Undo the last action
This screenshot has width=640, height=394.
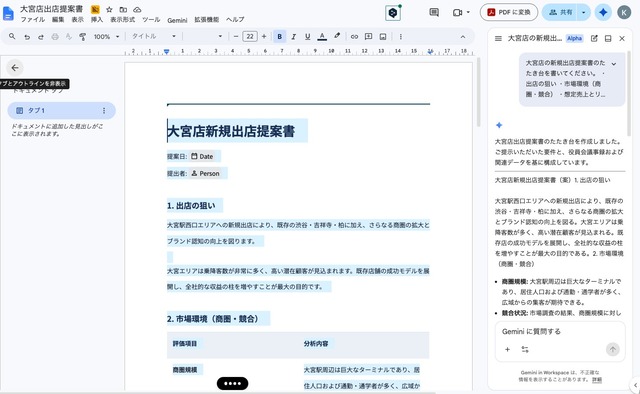27,37
